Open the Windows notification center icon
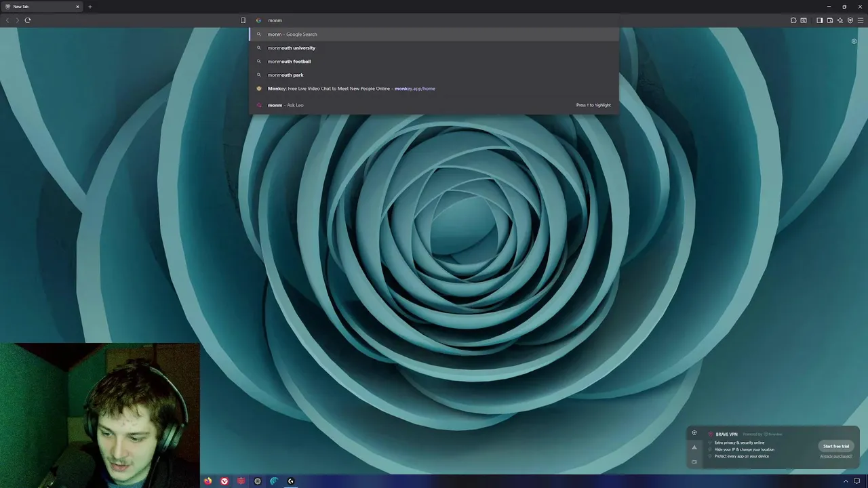The image size is (868, 488). [856, 481]
